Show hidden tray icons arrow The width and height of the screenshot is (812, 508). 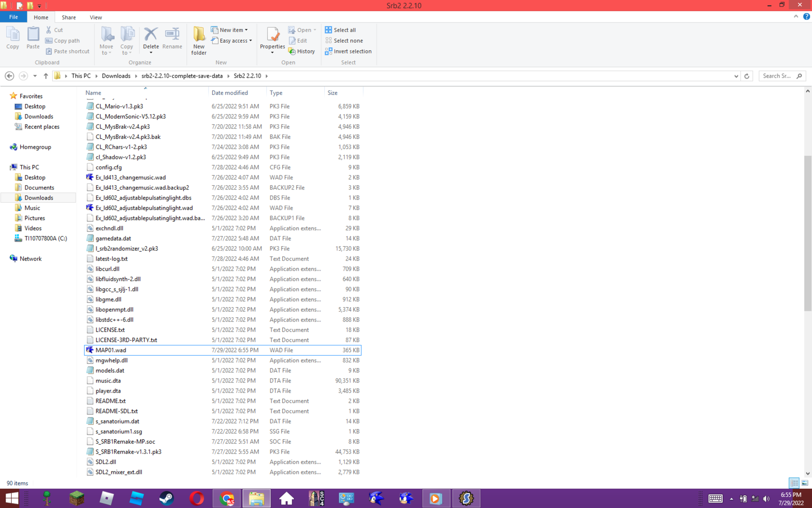(731, 499)
